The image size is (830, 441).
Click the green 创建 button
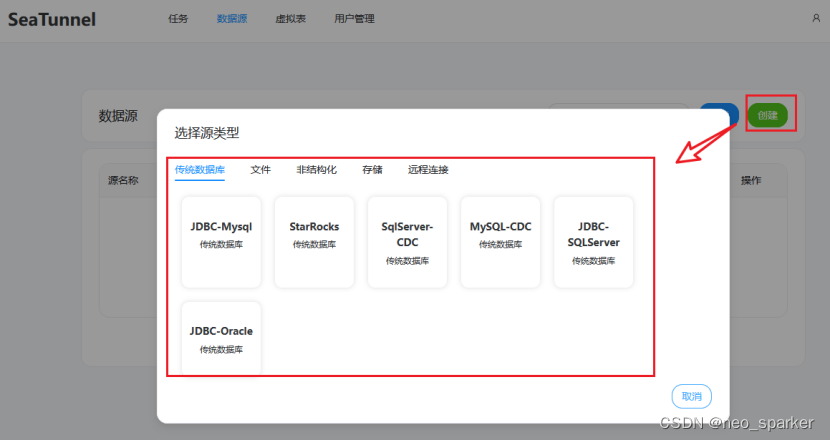pyautogui.click(x=768, y=115)
